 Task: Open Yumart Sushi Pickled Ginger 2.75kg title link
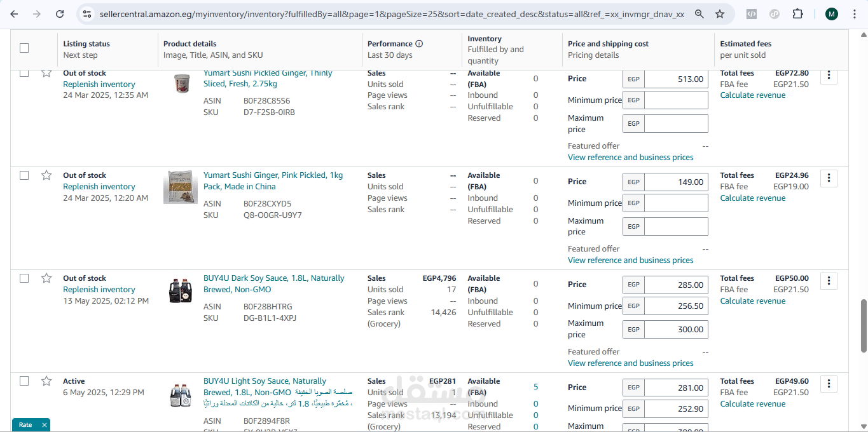(268, 78)
